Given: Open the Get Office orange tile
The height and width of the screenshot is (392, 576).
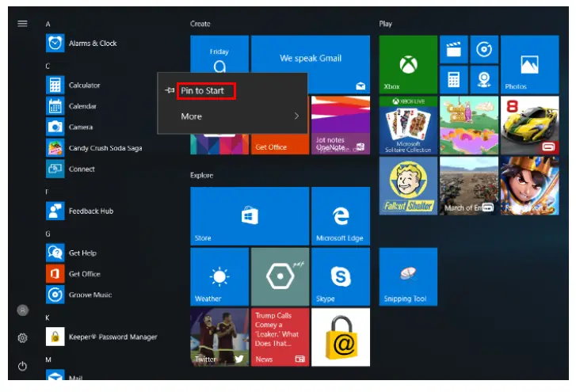Looking at the screenshot, I should pyautogui.click(x=280, y=144).
